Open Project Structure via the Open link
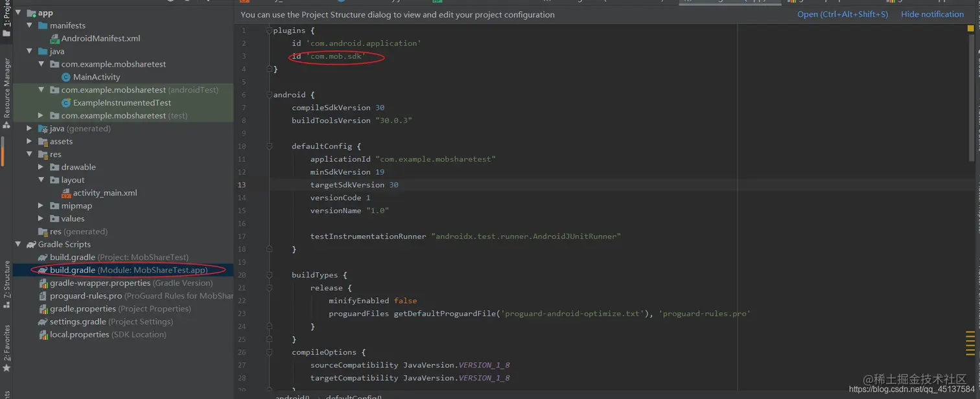The image size is (980, 399). (842, 14)
